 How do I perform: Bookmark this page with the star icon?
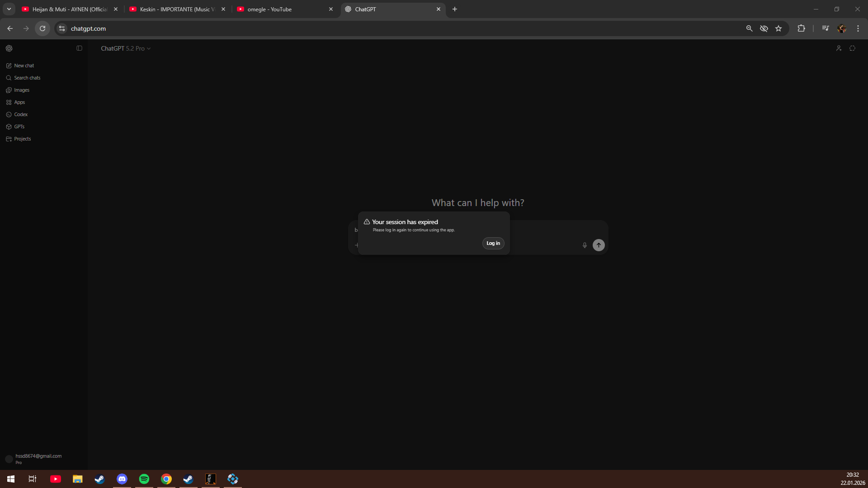[x=778, y=28]
